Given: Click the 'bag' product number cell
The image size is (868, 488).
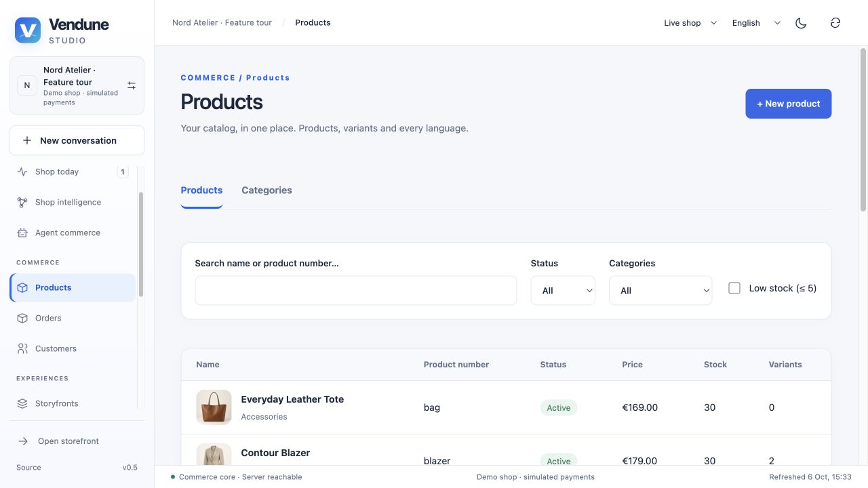Looking at the screenshot, I should pyautogui.click(x=432, y=407).
